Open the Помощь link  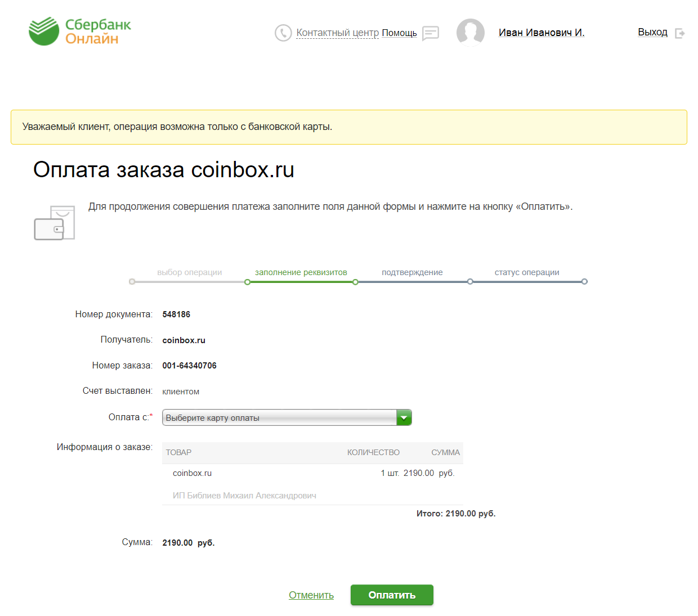click(x=399, y=33)
